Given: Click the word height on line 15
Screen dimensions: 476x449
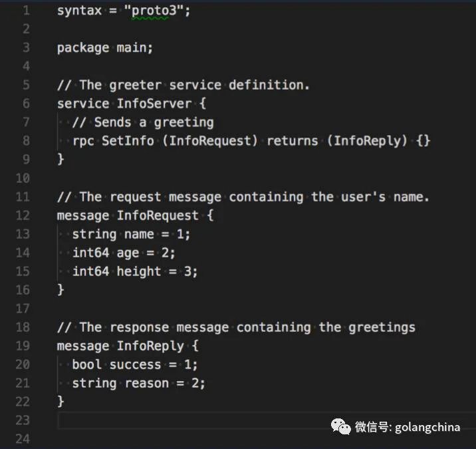Looking at the screenshot, I should [139, 271].
